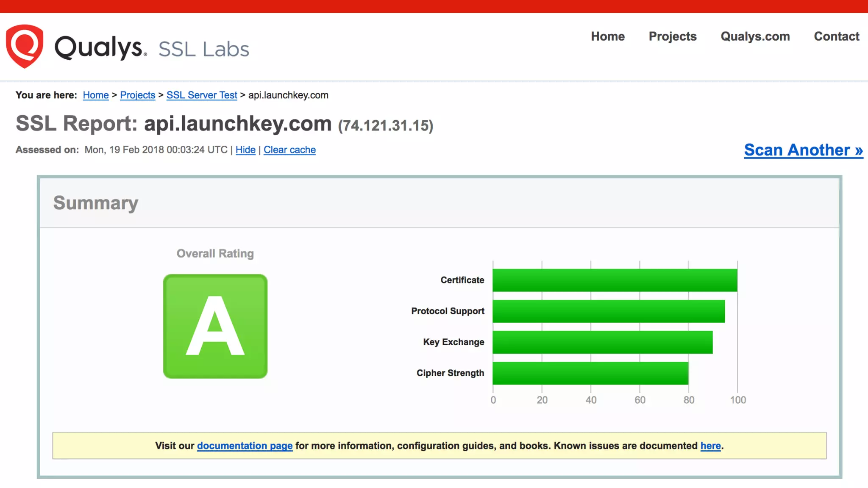Click the Projects breadcrumb link
This screenshot has height=488, width=868.
click(138, 95)
